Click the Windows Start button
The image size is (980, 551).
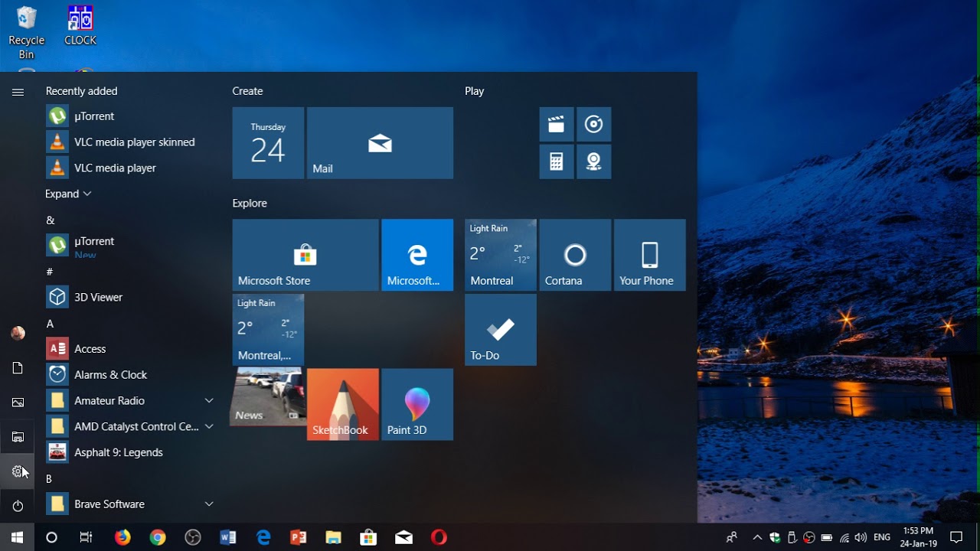(x=18, y=537)
